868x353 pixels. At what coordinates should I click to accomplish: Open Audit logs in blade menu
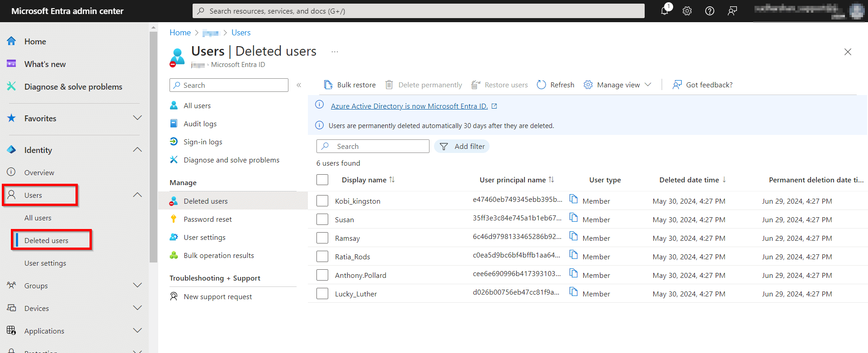click(200, 124)
